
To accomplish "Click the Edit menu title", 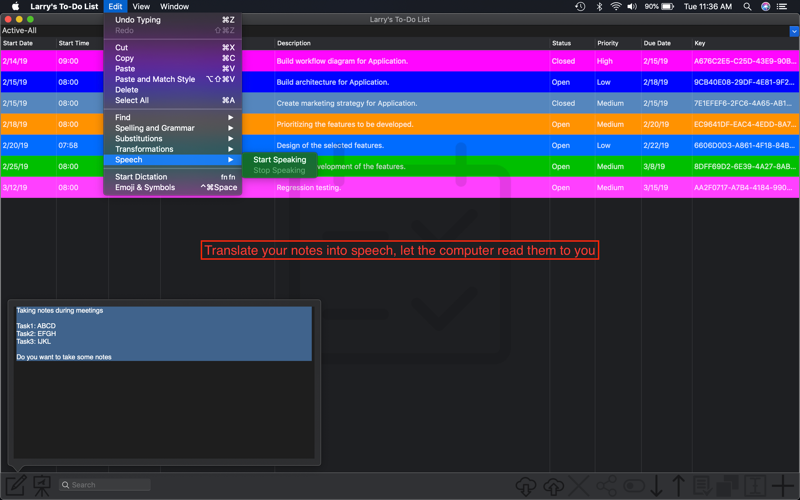I will (115, 7).
